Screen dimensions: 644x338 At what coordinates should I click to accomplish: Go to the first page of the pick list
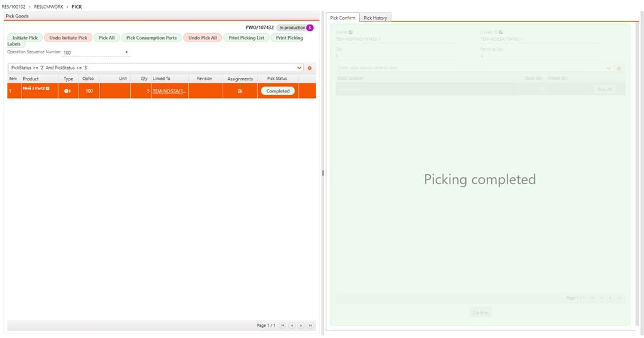click(282, 325)
